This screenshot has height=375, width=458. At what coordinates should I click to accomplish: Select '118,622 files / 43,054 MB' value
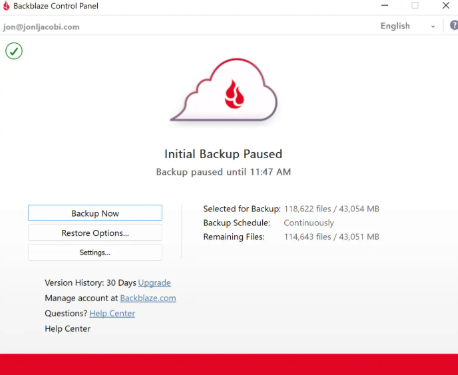(x=332, y=209)
